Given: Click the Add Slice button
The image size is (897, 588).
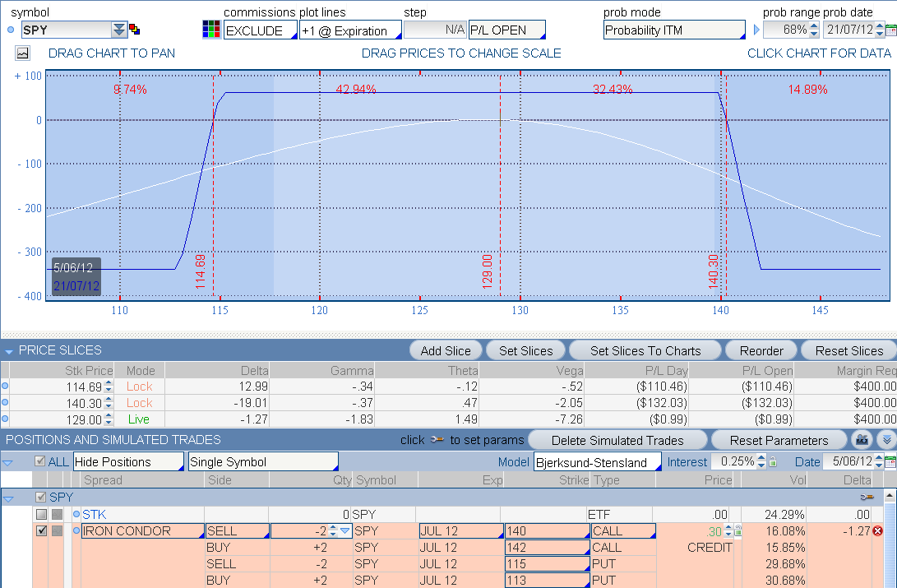Looking at the screenshot, I should 446,350.
